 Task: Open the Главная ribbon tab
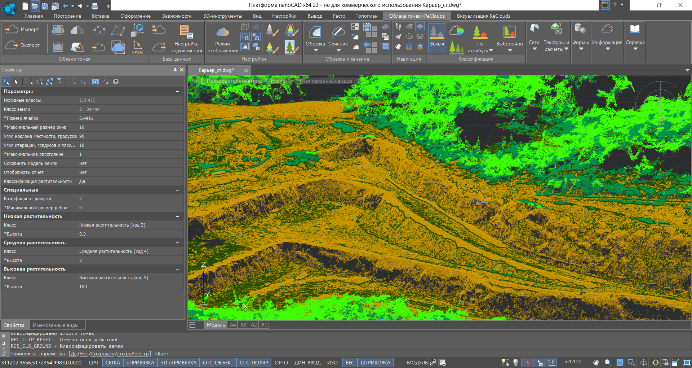34,16
